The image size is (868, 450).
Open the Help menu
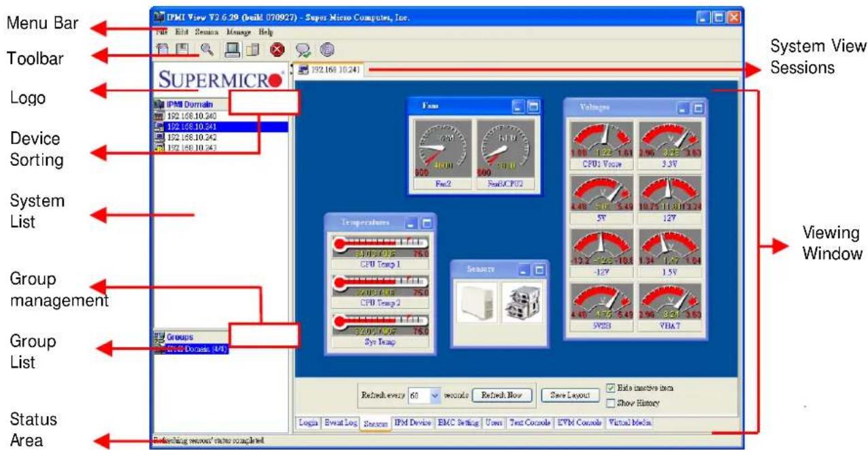point(266,32)
